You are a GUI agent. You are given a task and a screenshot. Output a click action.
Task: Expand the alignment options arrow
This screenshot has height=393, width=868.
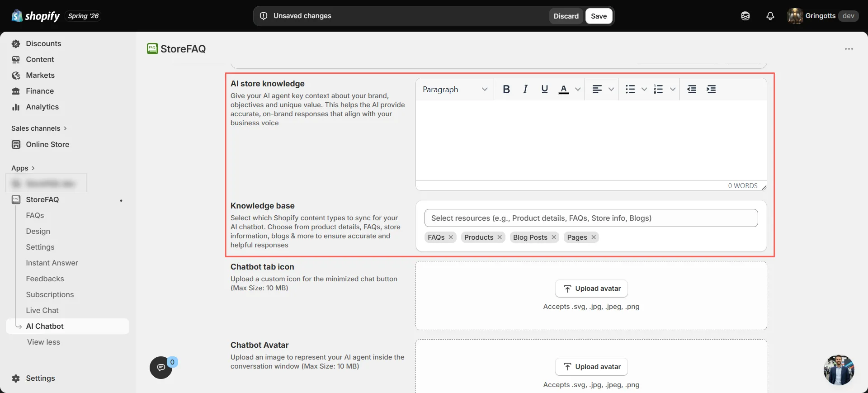click(x=611, y=90)
